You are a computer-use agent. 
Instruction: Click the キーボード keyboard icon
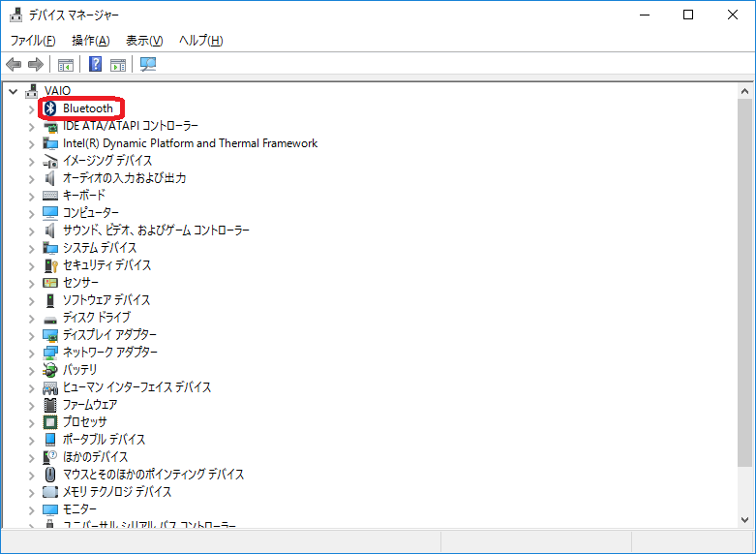pos(50,196)
